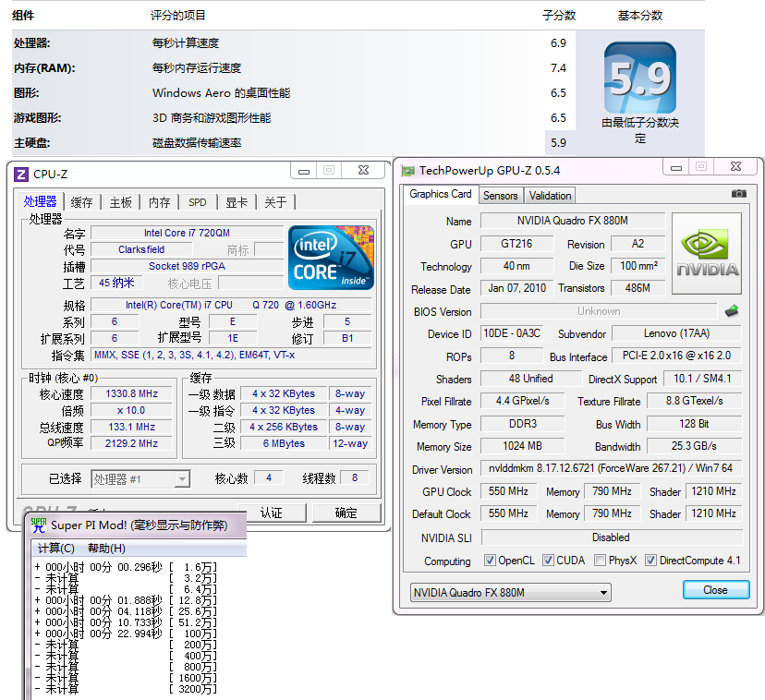Open the SPD tab in CPU-Z
This screenshot has height=700, width=765.
[x=198, y=202]
